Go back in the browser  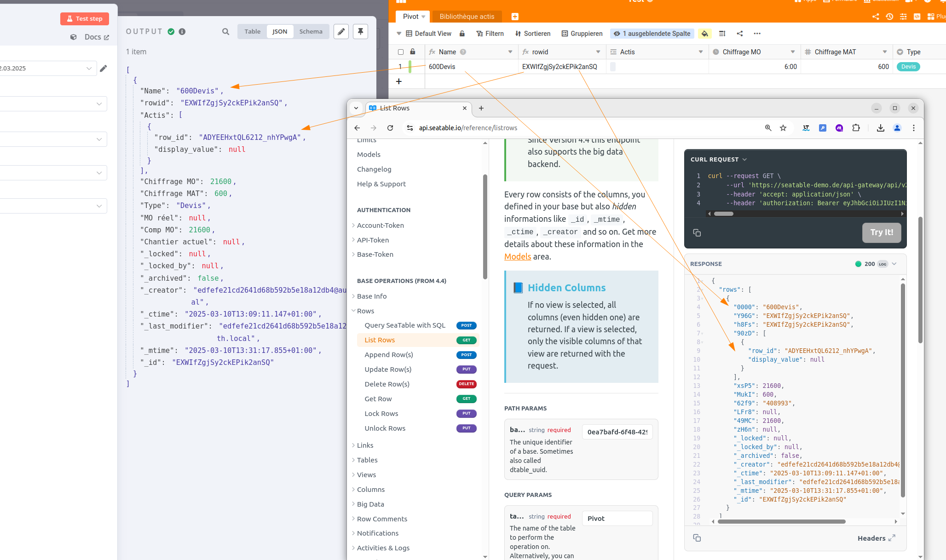[357, 128]
